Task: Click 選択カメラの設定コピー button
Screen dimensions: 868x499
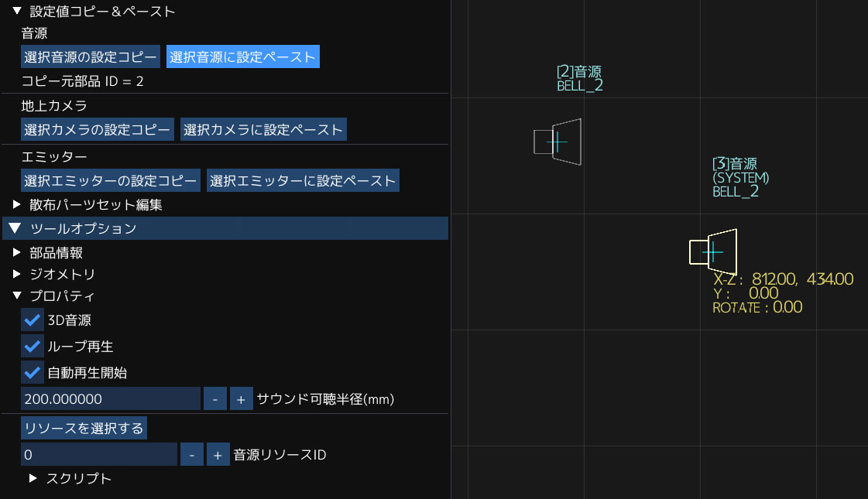Action: tap(98, 129)
